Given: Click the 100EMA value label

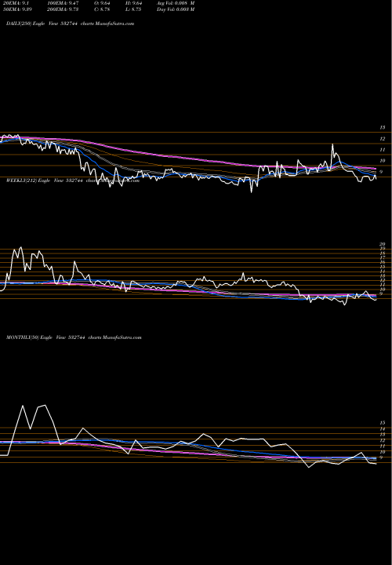Looking at the screenshot, I should [x=63, y=3].
